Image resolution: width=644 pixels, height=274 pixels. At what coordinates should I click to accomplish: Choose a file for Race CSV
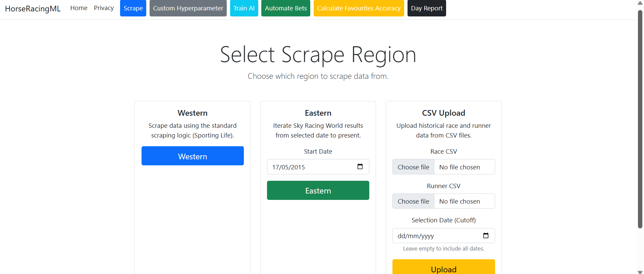(413, 167)
